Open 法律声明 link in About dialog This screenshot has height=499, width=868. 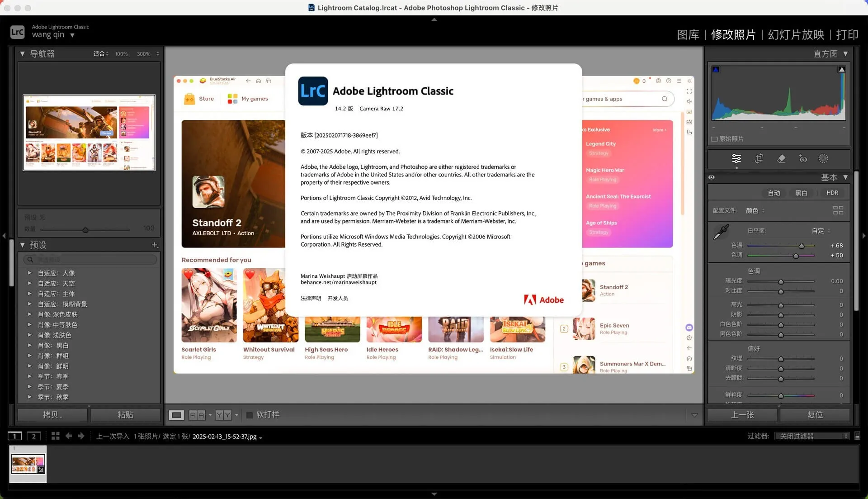pyautogui.click(x=311, y=299)
